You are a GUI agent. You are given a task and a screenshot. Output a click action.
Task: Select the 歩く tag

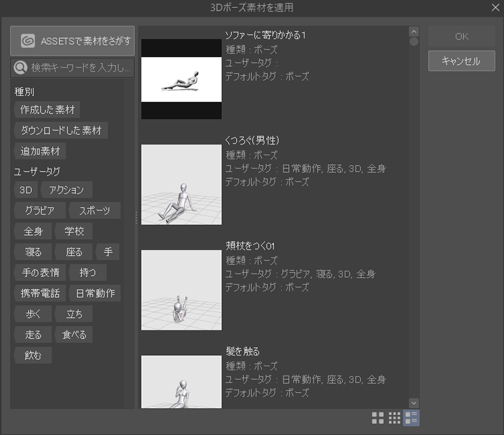32,314
